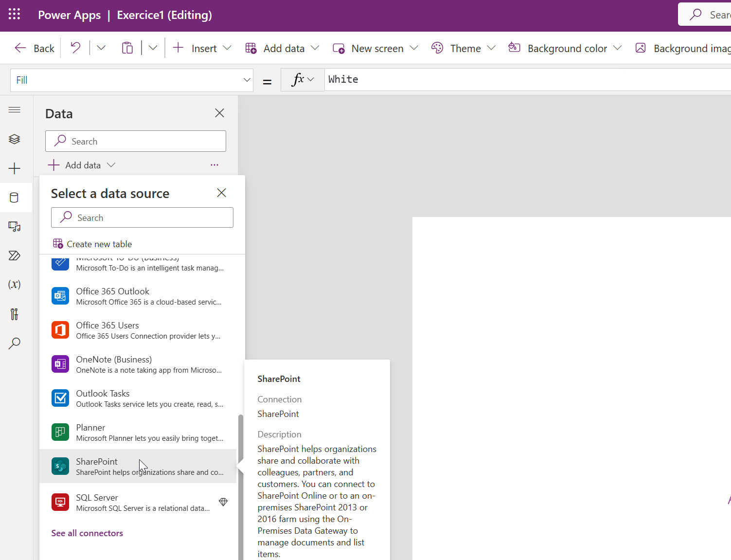The image size is (731, 560).
Task: Open the New screen menu
Action: [375, 48]
